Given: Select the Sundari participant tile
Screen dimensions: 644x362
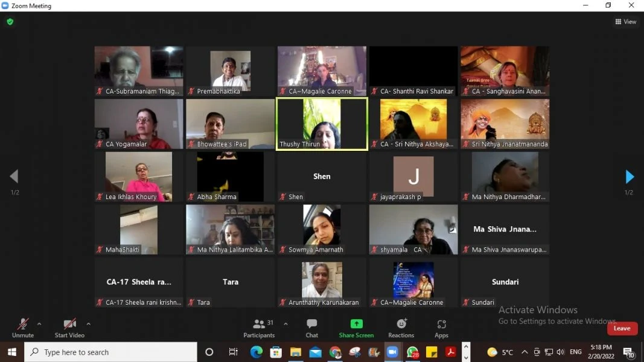Looking at the screenshot, I should click(505, 282).
